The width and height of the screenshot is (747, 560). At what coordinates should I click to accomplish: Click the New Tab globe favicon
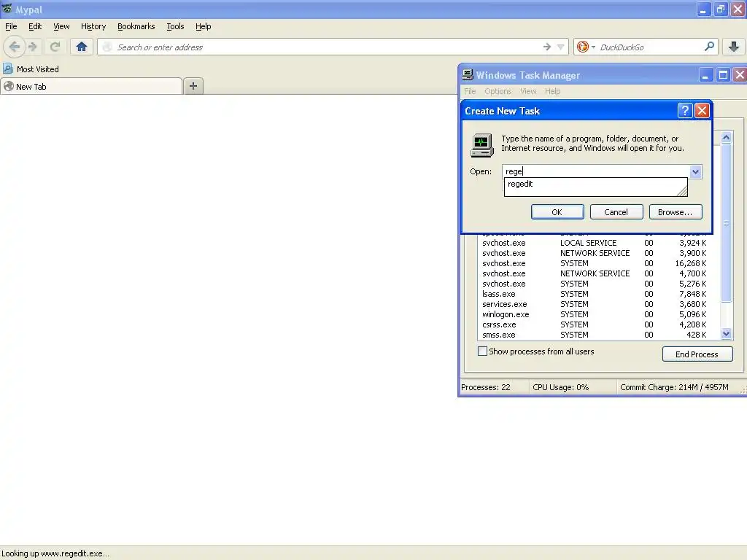click(x=9, y=86)
